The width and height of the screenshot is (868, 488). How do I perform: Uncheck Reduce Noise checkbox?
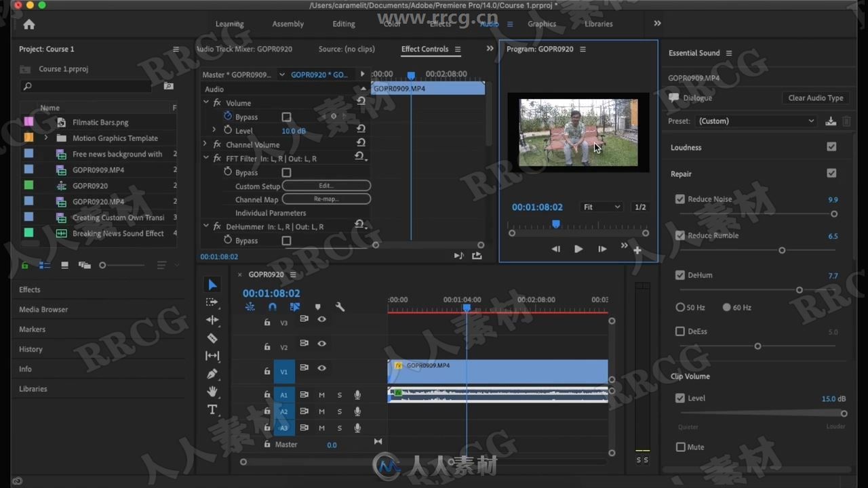pyautogui.click(x=680, y=199)
